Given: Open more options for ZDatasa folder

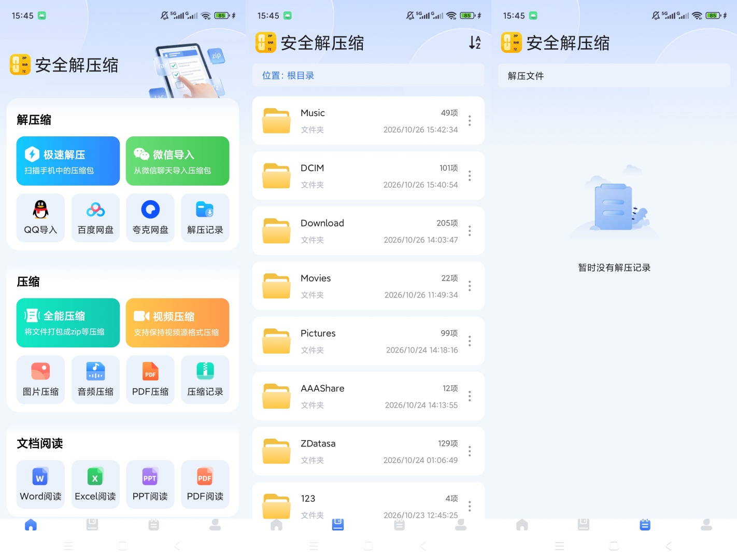Looking at the screenshot, I should pyautogui.click(x=470, y=451).
